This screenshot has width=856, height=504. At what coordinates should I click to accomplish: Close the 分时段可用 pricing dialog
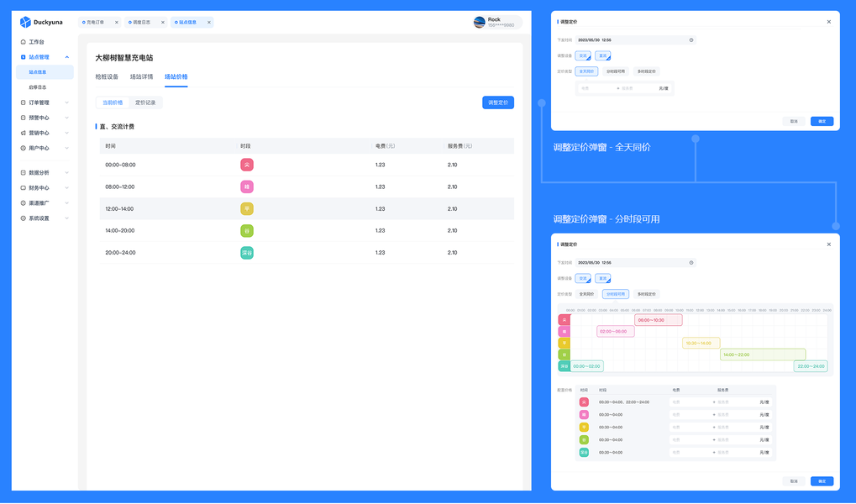pos(829,244)
